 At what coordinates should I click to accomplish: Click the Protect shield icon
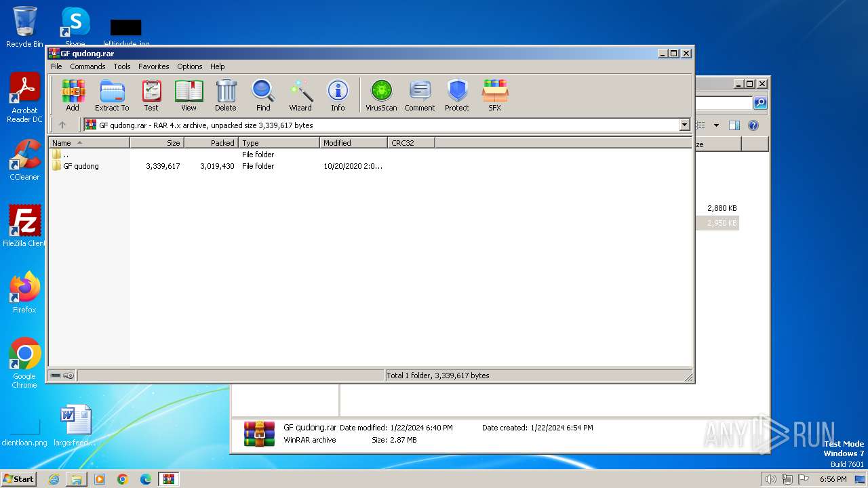[x=457, y=96]
